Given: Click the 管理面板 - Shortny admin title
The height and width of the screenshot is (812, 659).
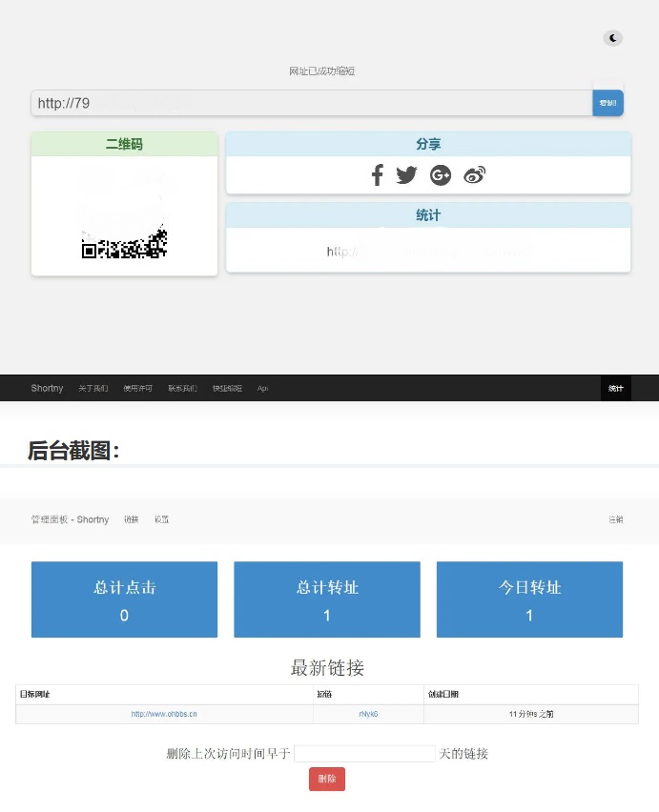Looking at the screenshot, I should [x=70, y=519].
